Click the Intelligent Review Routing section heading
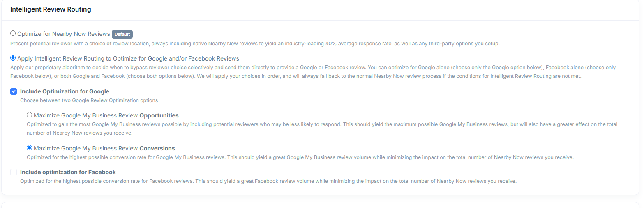 click(51, 9)
